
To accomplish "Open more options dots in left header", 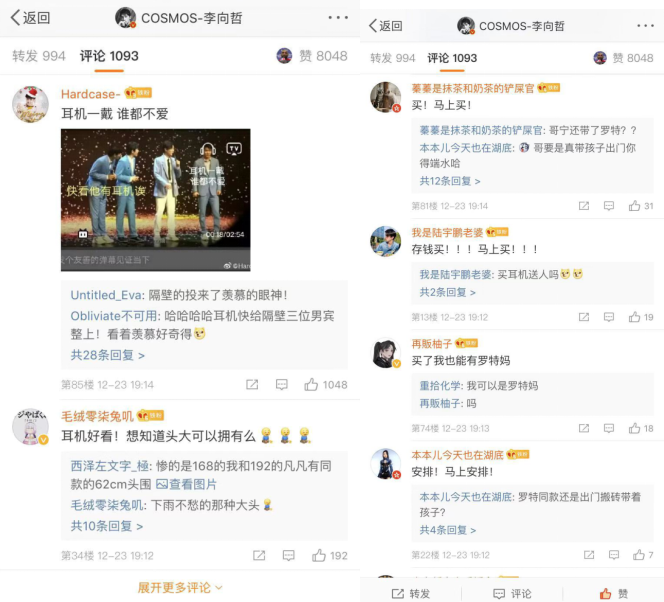I will pos(338,18).
